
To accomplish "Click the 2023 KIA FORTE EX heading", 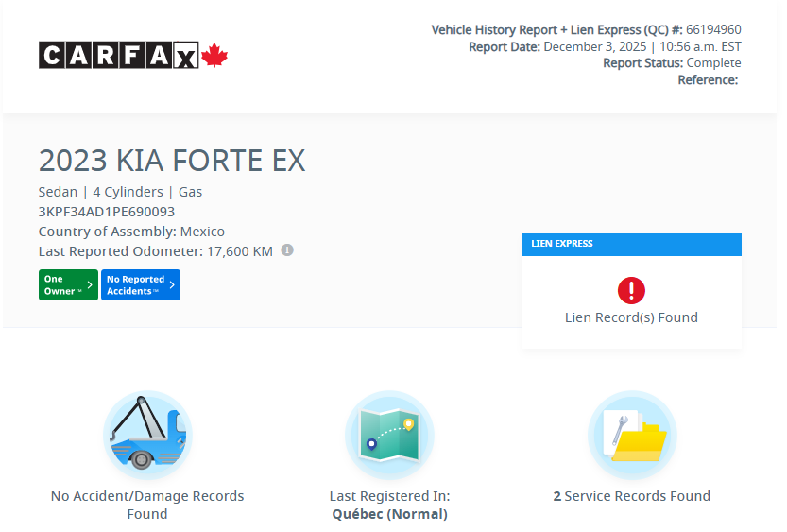I will tap(172, 161).
